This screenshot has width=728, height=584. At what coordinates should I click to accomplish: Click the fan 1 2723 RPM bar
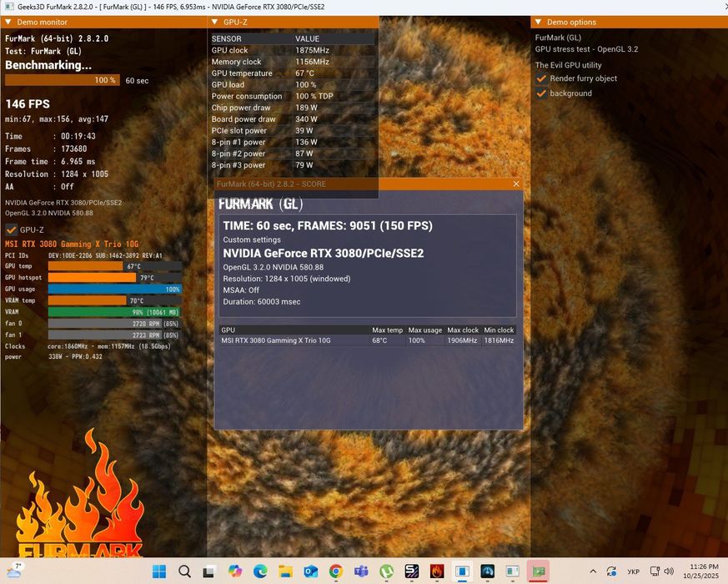coord(115,335)
